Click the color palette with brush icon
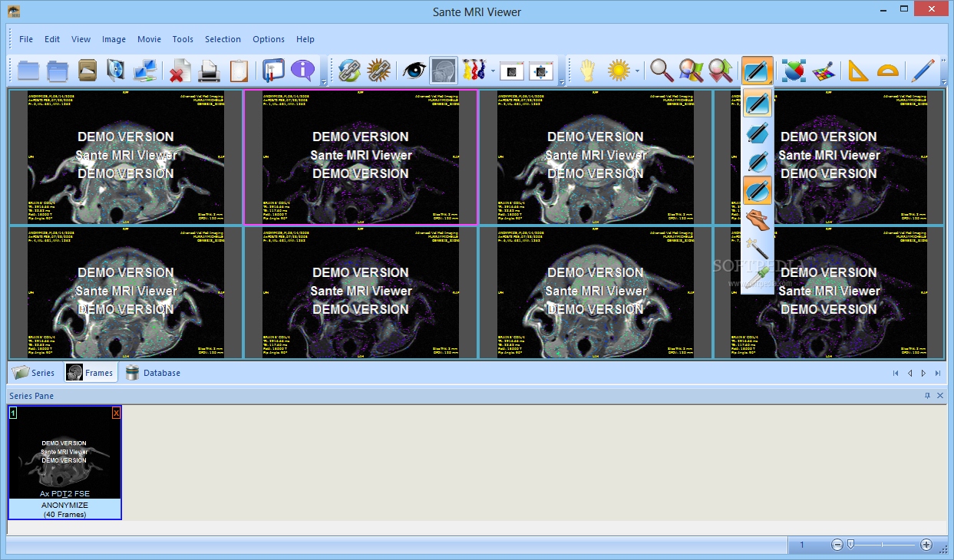The image size is (954, 560). (823, 71)
